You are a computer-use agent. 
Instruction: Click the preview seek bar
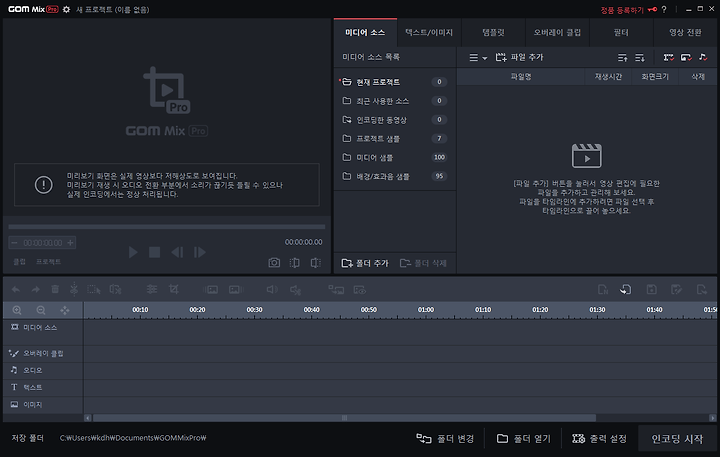(167, 227)
